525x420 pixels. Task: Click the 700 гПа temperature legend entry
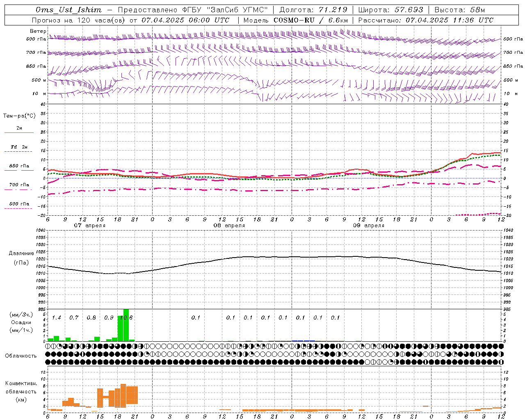click(x=19, y=185)
